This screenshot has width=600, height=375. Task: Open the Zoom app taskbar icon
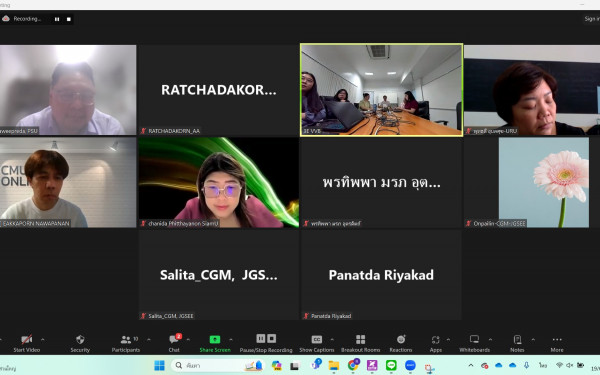pyautogui.click(x=410, y=365)
